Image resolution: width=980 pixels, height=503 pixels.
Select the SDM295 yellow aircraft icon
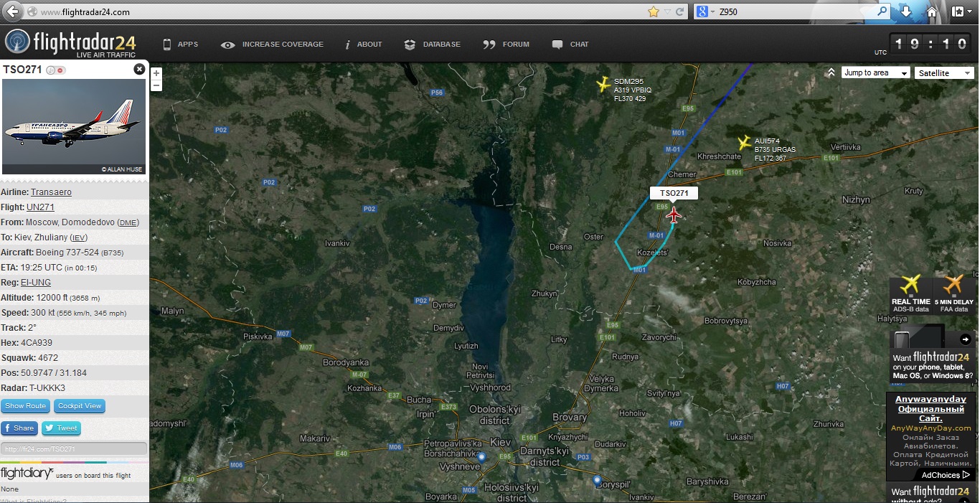[603, 85]
